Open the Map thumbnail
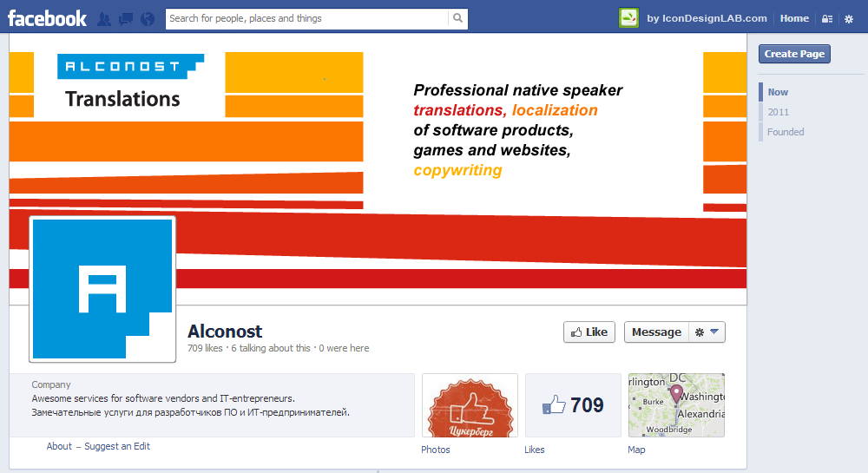 (x=676, y=405)
